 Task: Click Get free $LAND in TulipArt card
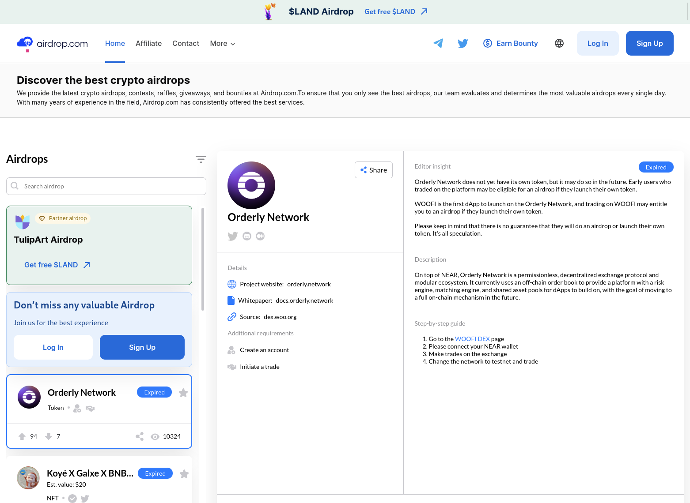pos(57,264)
